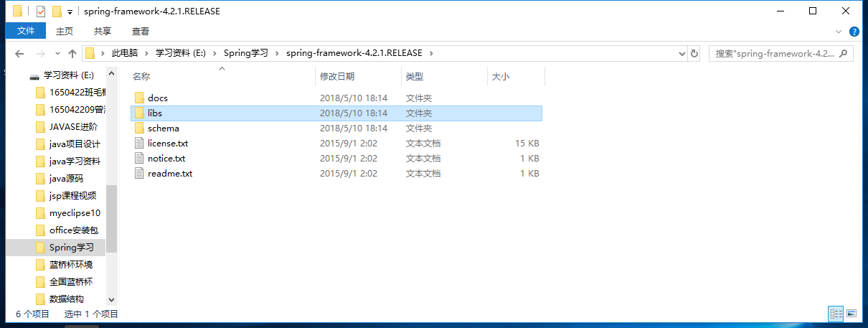This screenshot has width=868, height=328.
Task: Open the 文件 menu tab
Action: 26,31
